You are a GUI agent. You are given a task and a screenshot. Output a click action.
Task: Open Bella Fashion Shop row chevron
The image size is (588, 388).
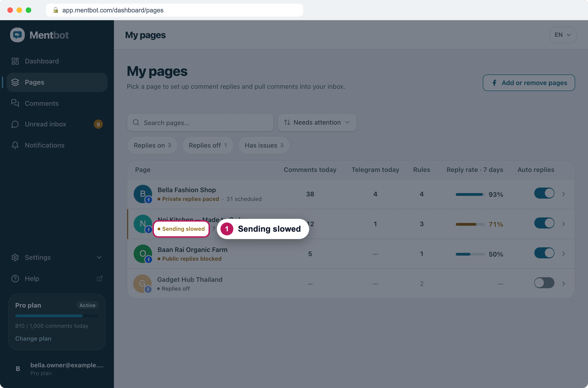(563, 194)
